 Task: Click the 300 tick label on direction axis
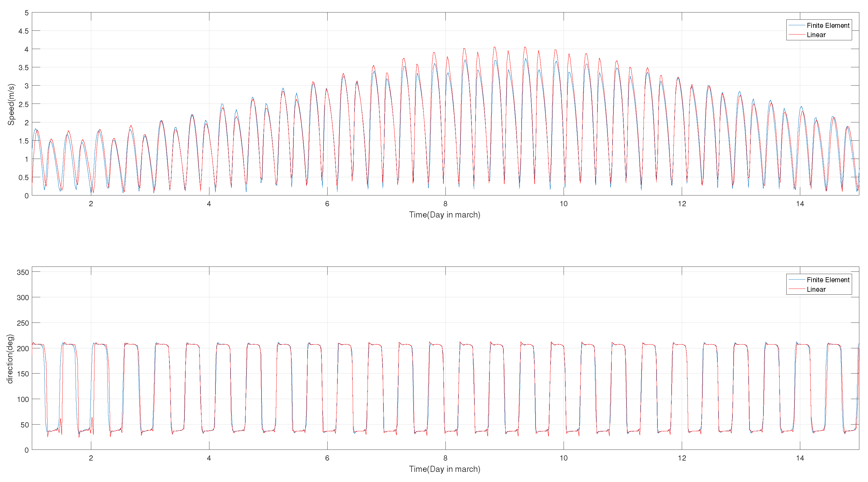[23, 298]
